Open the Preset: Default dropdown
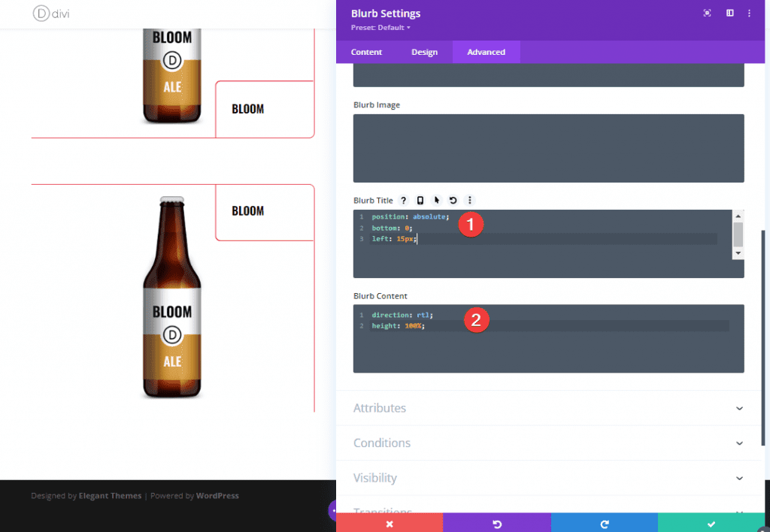 click(380, 28)
